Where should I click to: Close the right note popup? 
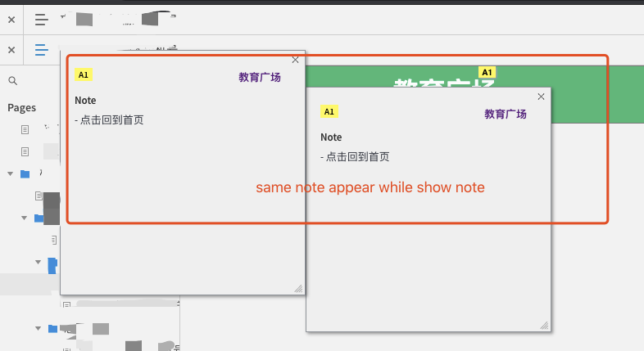tap(541, 97)
